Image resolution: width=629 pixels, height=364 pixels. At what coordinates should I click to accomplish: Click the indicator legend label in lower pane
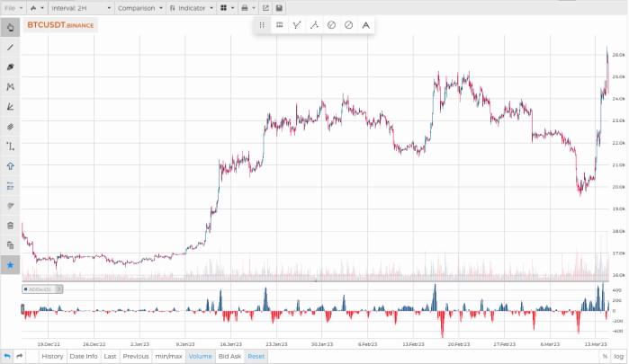click(x=39, y=289)
